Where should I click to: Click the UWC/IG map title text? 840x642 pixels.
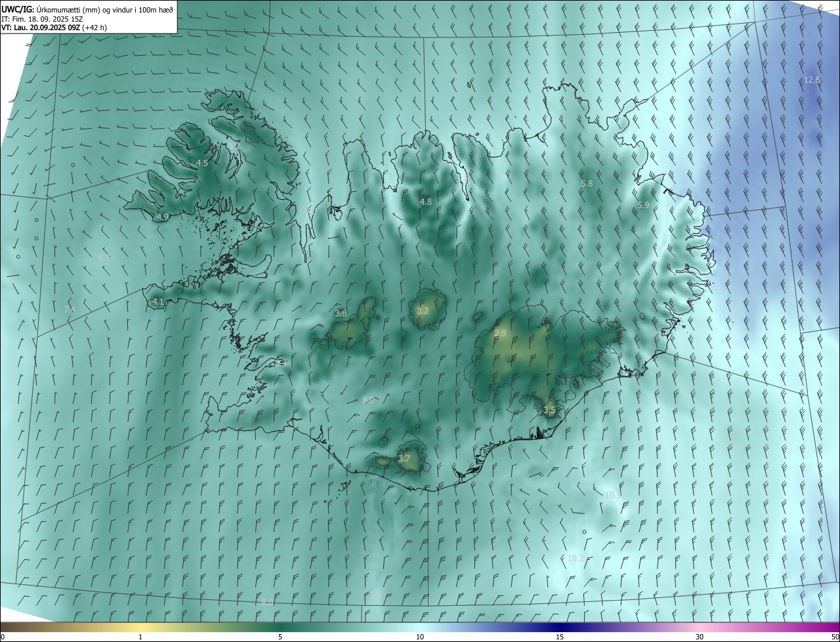[x=88, y=9]
